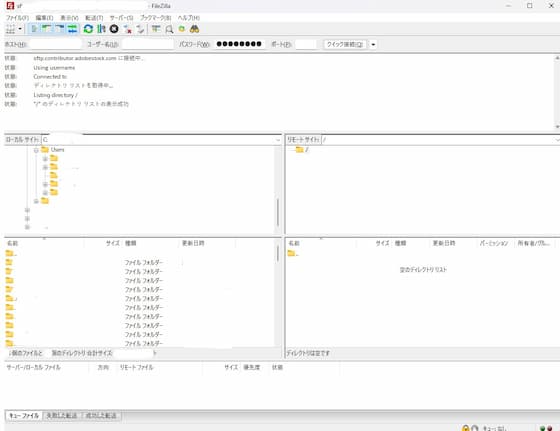The image size is (560, 431).
Task: Sort remote files by パーミッション column
Action: (494, 243)
